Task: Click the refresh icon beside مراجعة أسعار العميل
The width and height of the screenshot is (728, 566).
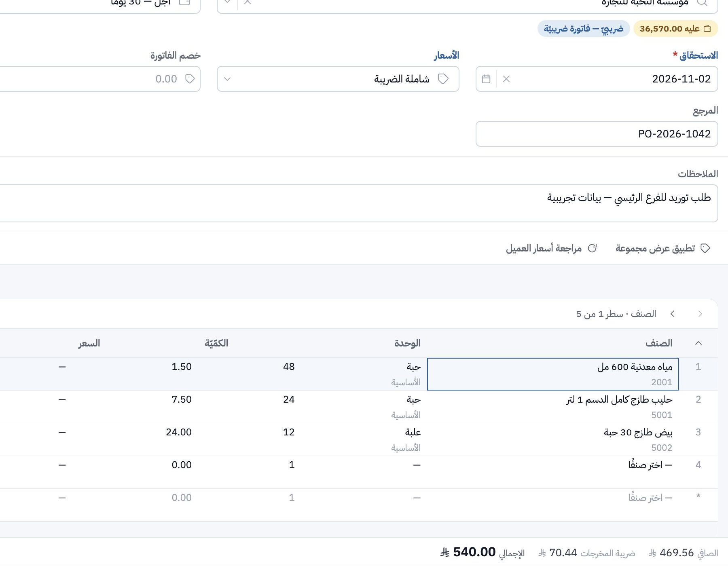Action: pos(592,248)
